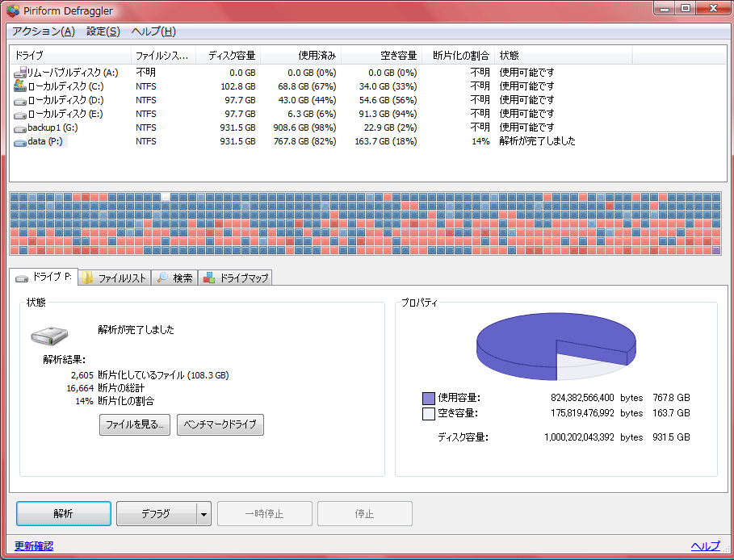734x560 pixels.
Task: Click the 824,382,566,400 bytes used value
Action: (582, 398)
